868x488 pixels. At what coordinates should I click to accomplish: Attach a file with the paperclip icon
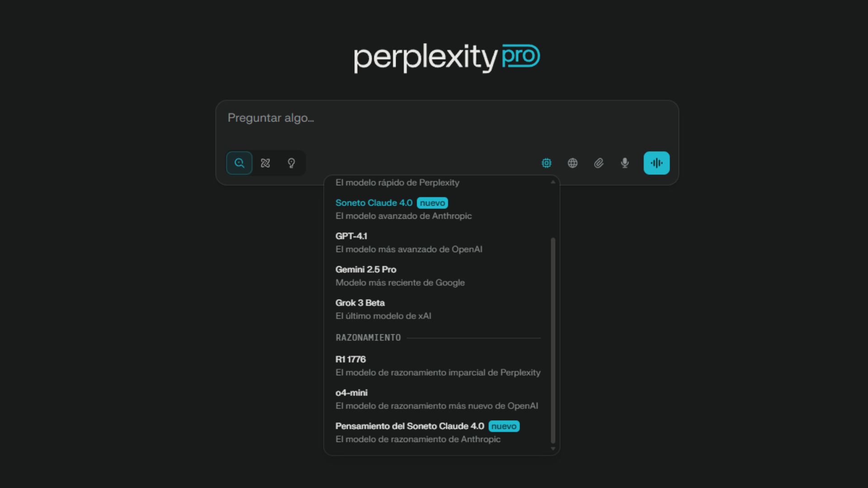[x=599, y=163]
